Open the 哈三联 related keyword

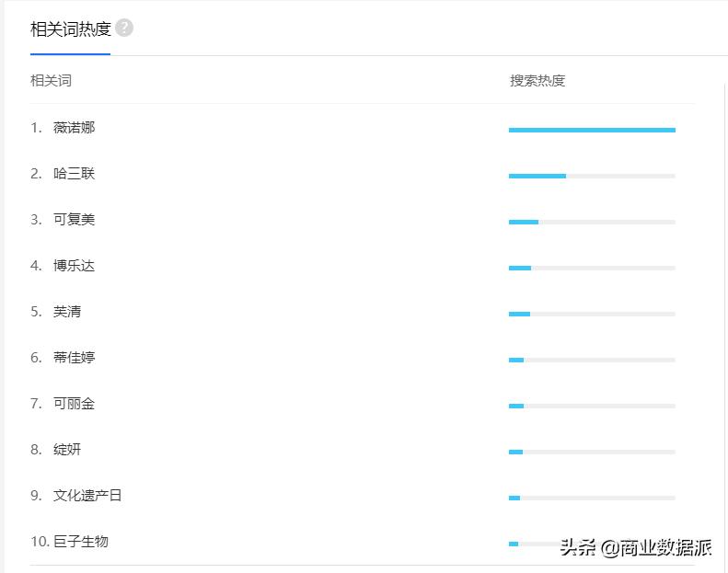pos(74,174)
